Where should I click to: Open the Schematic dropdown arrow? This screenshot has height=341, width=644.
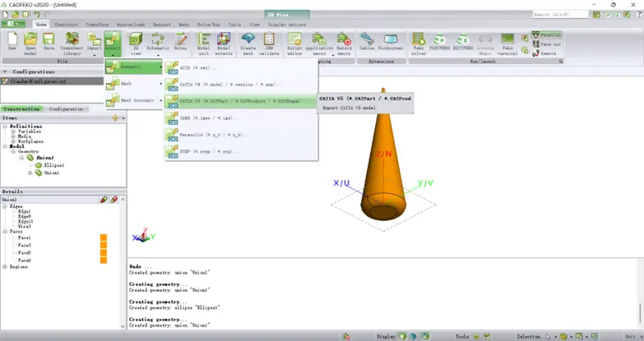158,54
